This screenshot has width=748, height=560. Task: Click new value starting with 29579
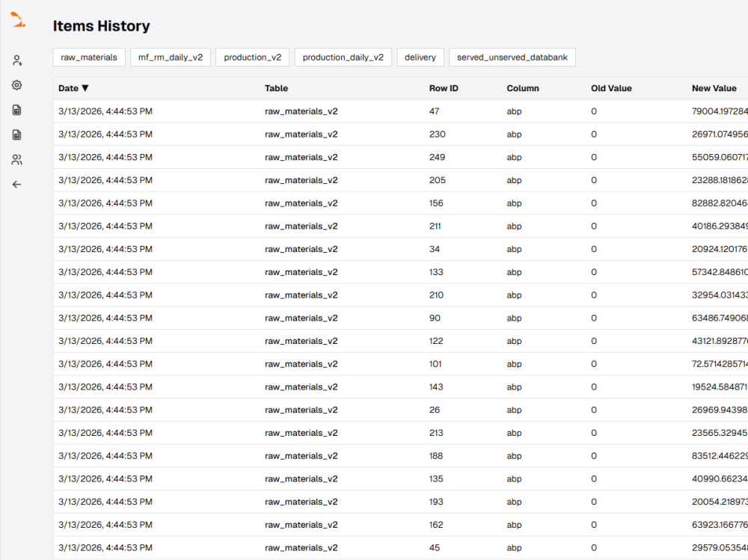(720, 547)
